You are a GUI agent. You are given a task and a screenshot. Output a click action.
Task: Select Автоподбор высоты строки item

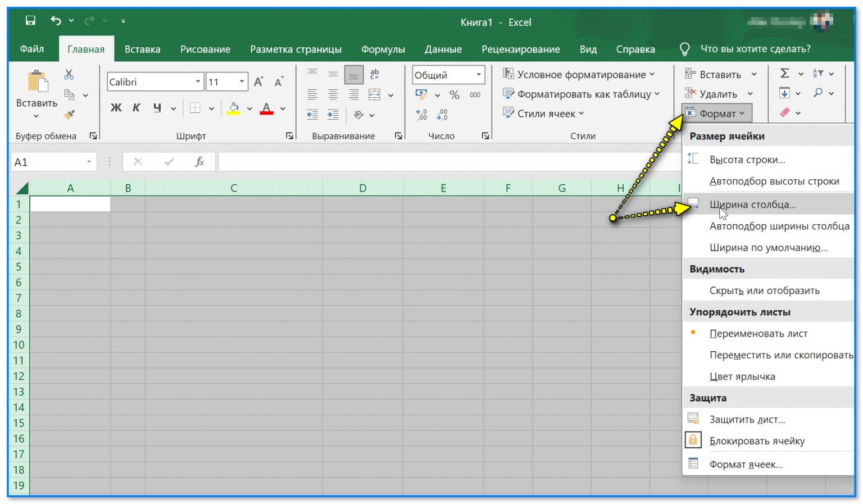[768, 181]
